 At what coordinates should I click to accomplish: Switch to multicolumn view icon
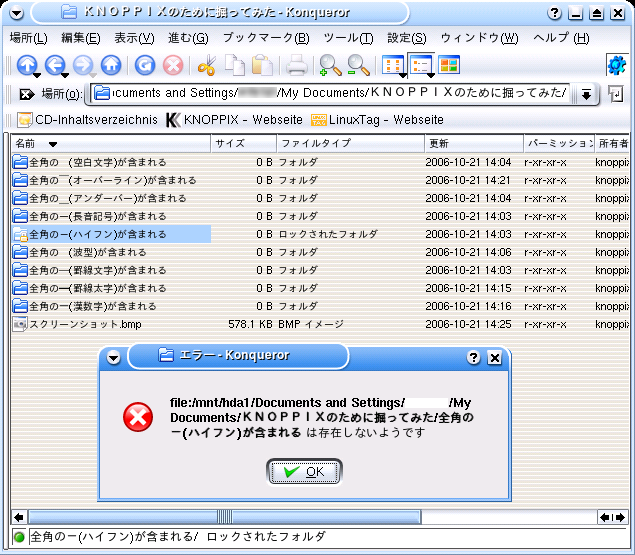449,65
